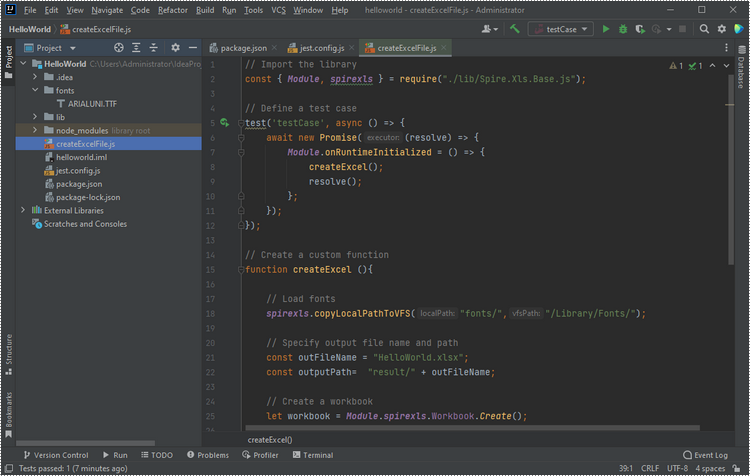Screen dimensions: 750x476
Task: Open the Navigate menu
Action: point(107,10)
